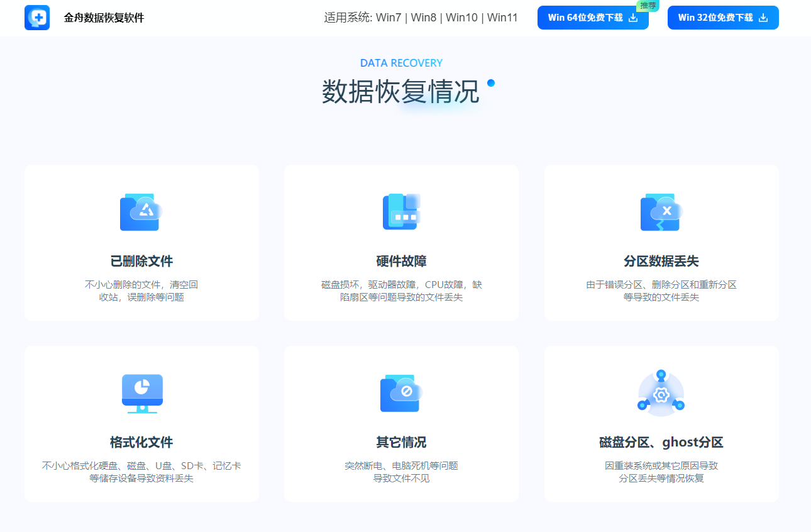Download the Win 64位免费下载 version
The height and width of the screenshot is (532, 811).
tap(593, 18)
